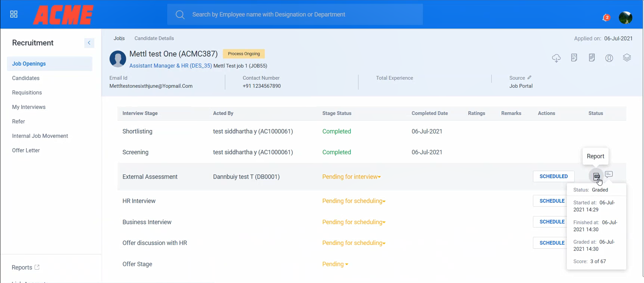Click Status Graded in report popup

[x=591, y=190]
